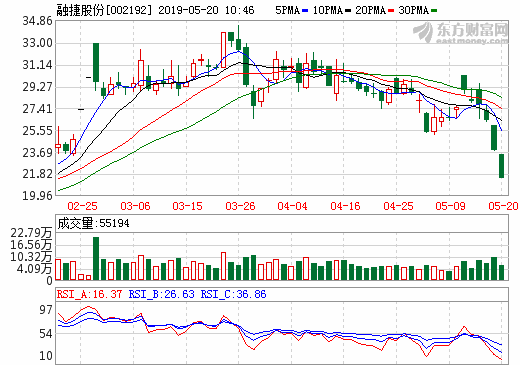The height and width of the screenshot is (365, 520).
Task: Click the 04-04 date label
Action: 292,206
